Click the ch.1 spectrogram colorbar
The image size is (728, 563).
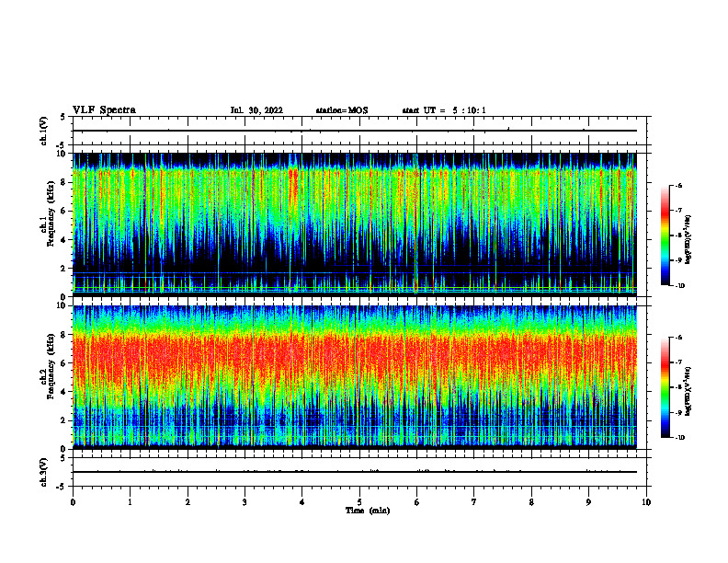coord(665,236)
